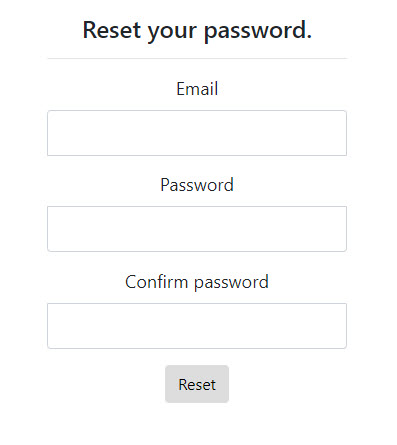This screenshot has height=445, width=397.
Task: Click the word 'your' in the heading
Action: click(172, 32)
